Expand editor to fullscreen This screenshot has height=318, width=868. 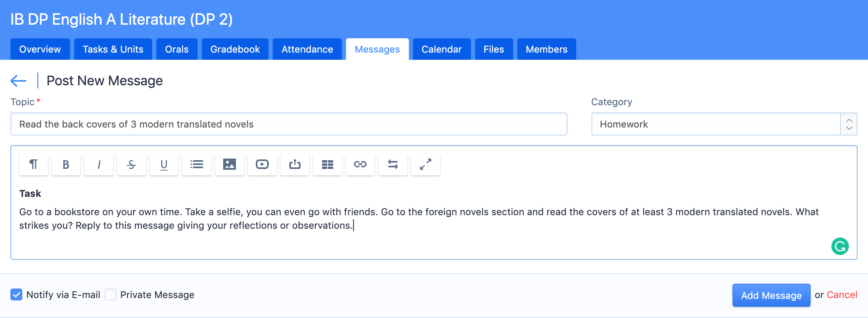tap(426, 164)
